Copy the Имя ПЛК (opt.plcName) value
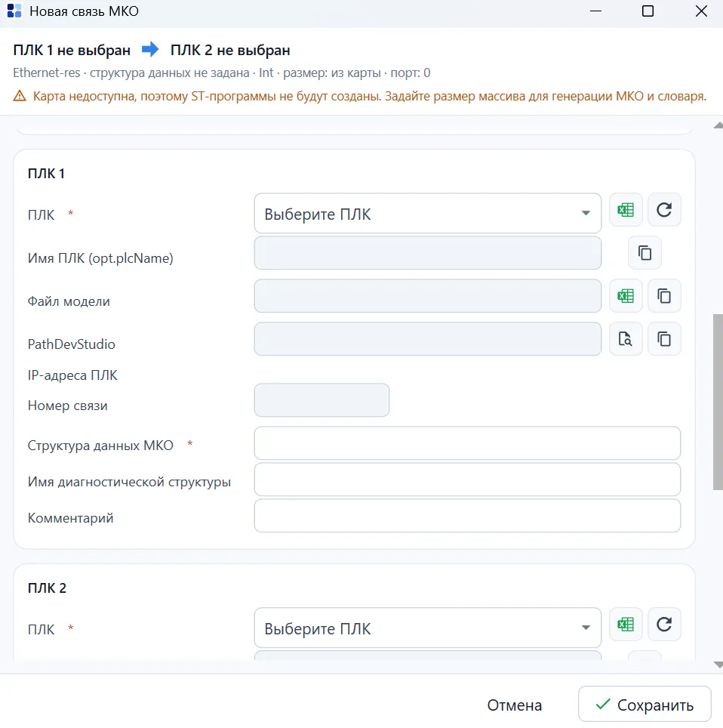Image resolution: width=723 pixels, height=728 pixels. 645,253
